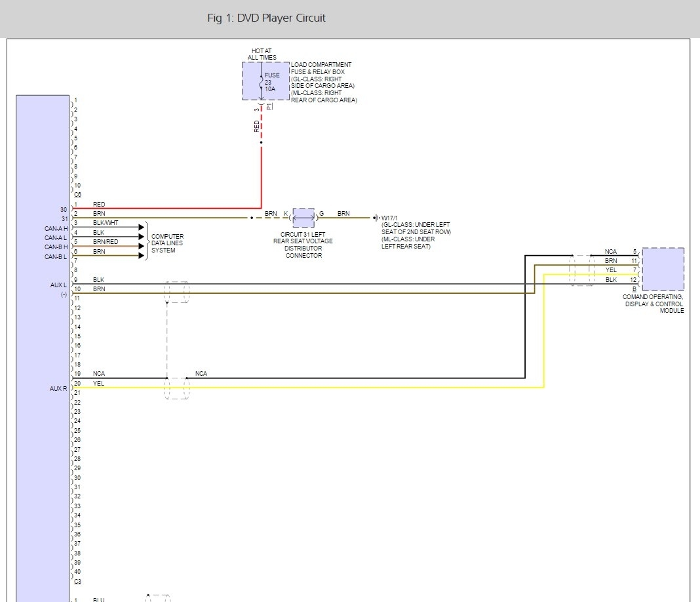
Task: Click the BLK/WHT wire label at pin 3
Action: (x=104, y=223)
